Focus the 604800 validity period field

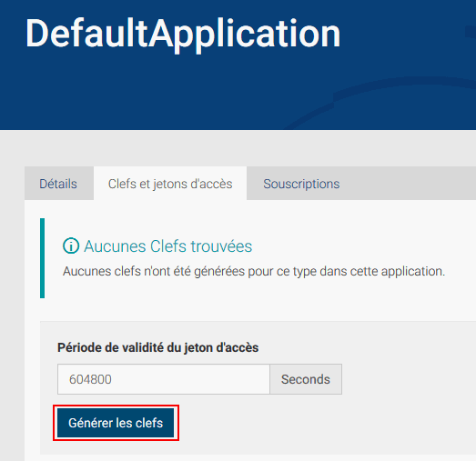(164, 379)
